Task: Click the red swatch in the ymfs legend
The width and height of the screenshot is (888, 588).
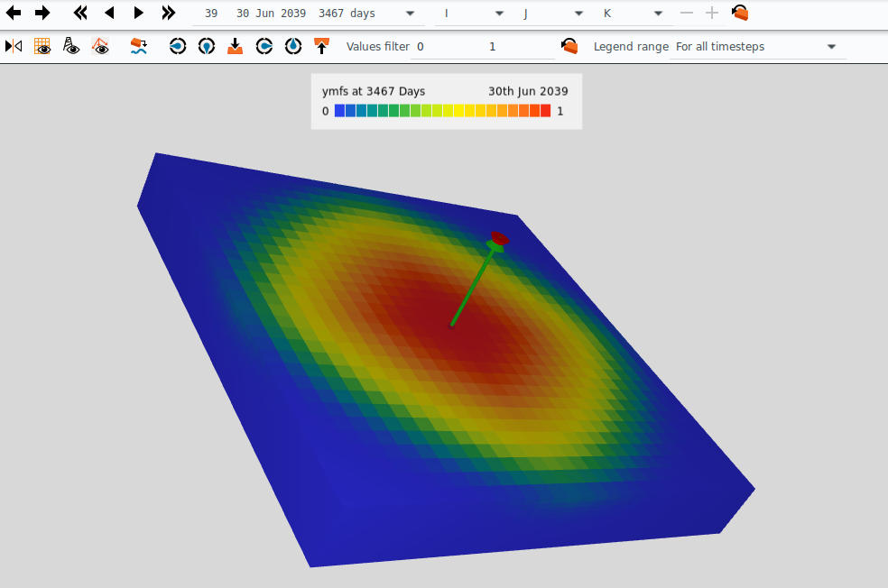Action: click(x=545, y=111)
